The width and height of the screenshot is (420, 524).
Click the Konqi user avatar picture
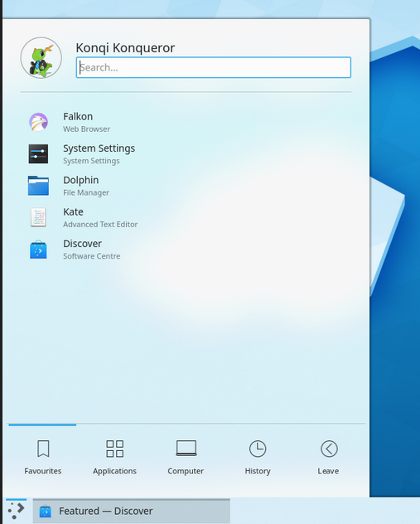41,58
